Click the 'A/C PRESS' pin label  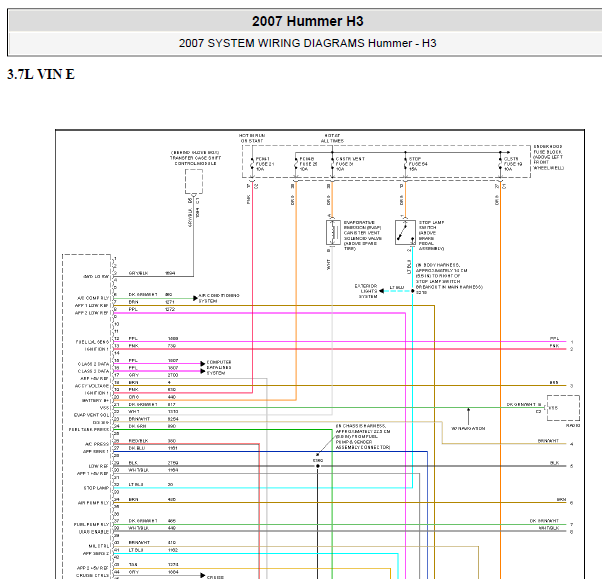coord(97,444)
